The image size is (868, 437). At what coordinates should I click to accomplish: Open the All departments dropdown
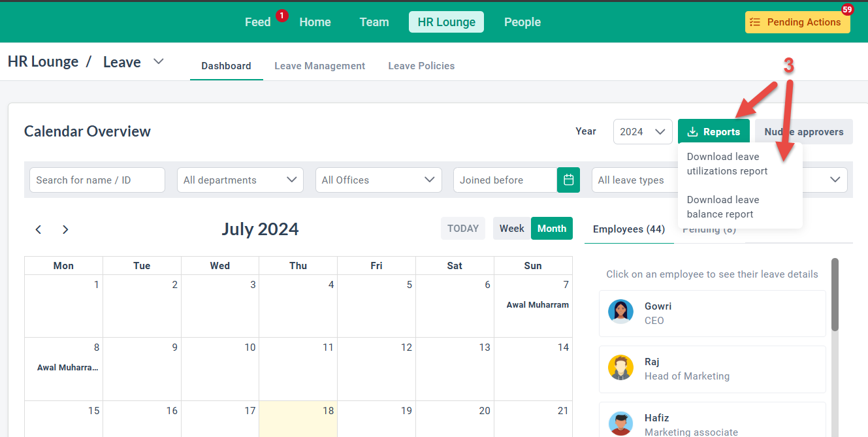(x=240, y=180)
